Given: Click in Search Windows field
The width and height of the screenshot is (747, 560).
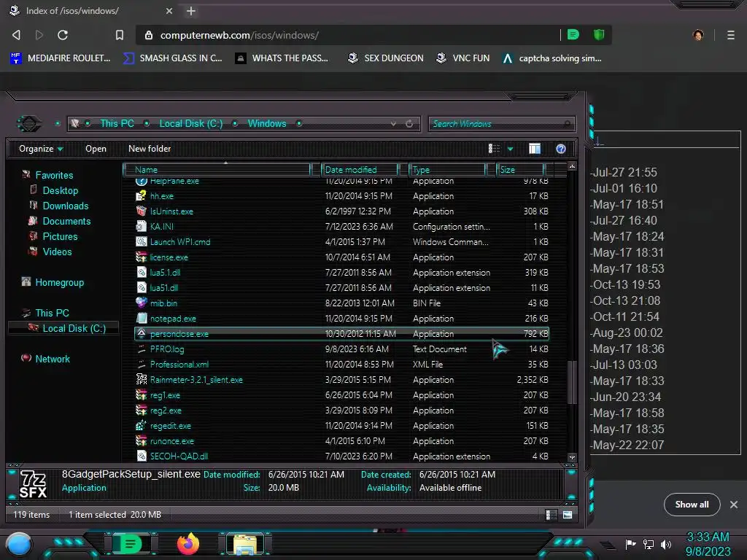Looking at the screenshot, I should 501,124.
